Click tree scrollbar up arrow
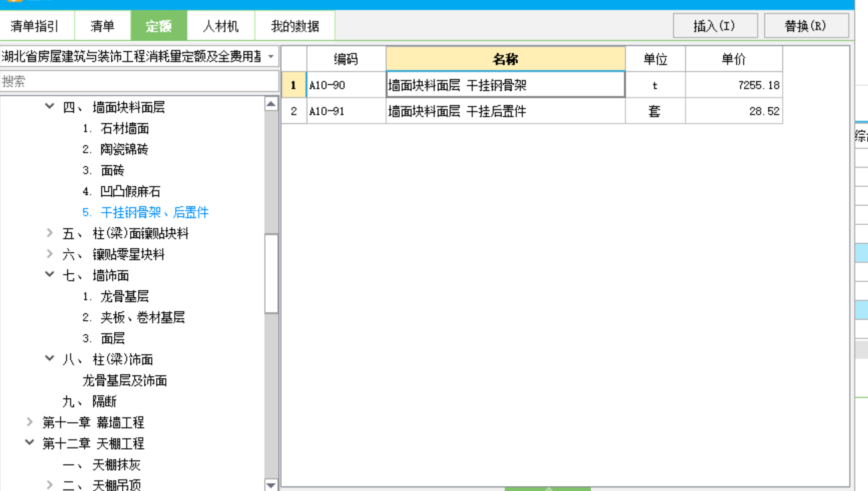 (x=271, y=103)
